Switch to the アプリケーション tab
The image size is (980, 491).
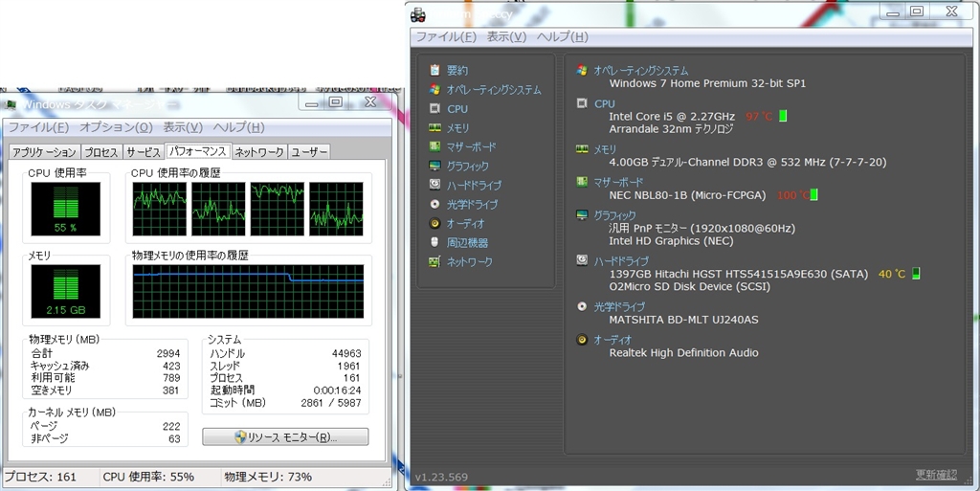tap(44, 152)
